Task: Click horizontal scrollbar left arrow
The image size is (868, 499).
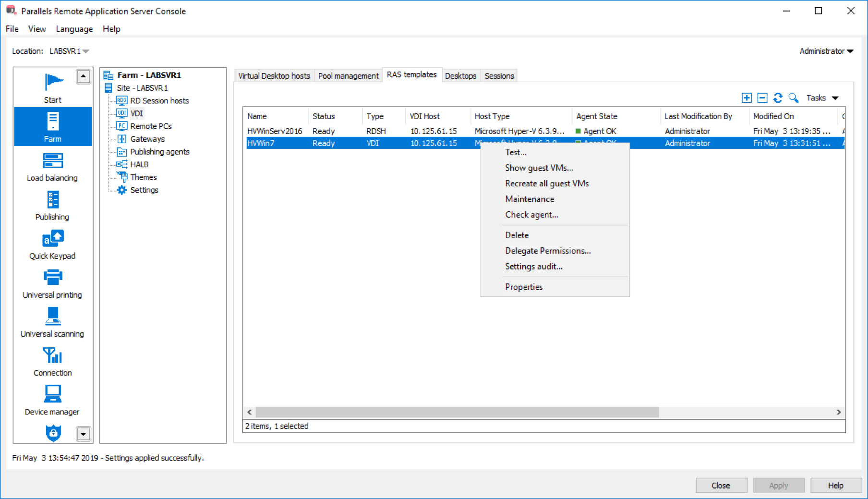Action: (x=249, y=412)
